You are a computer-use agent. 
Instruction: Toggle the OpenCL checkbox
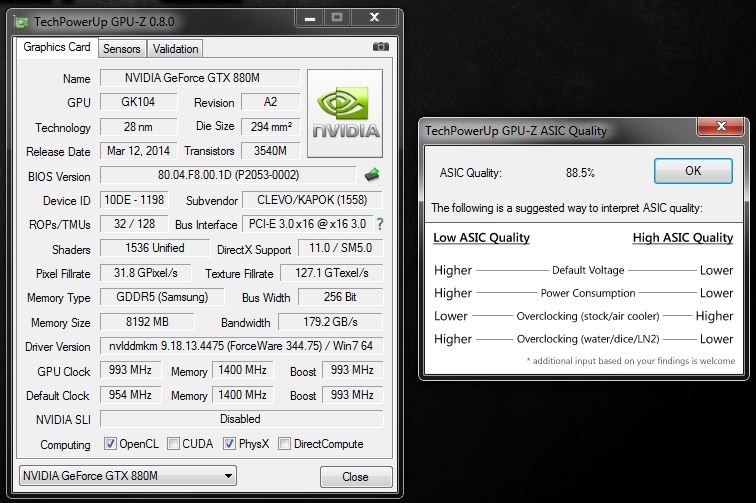tap(110, 444)
